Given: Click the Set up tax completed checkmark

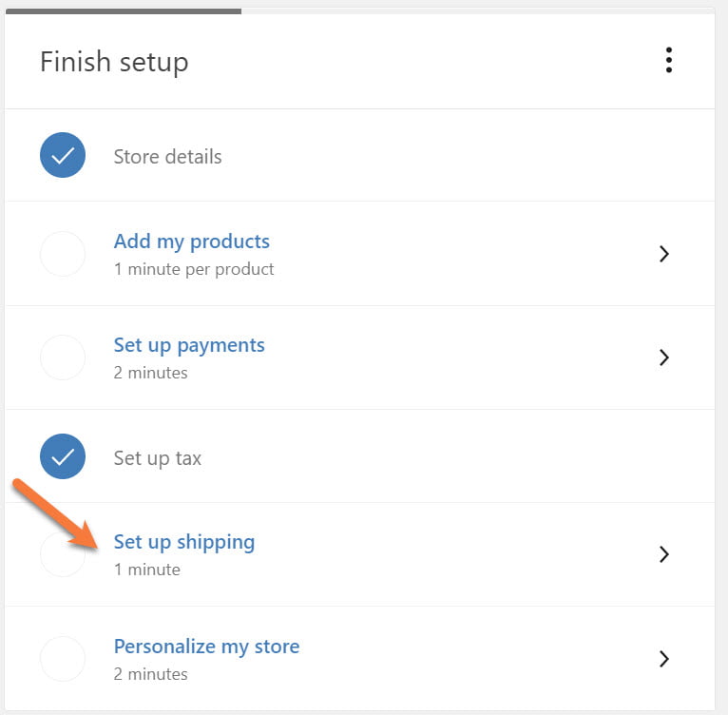Looking at the screenshot, I should pos(63,456).
